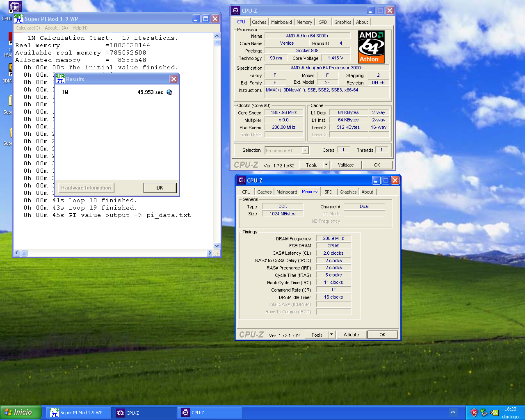Click the red security shield tray icon
The image size is (525, 420).
pos(474,413)
